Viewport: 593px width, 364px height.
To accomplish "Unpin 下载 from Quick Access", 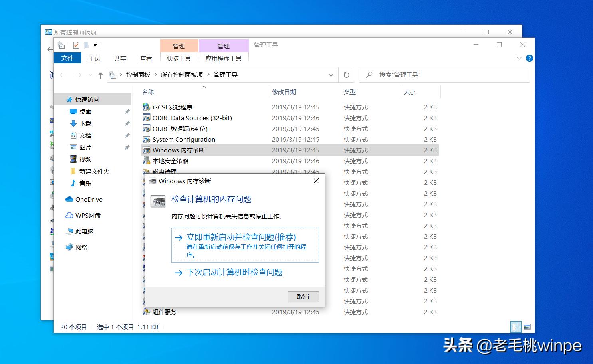I will point(127,123).
